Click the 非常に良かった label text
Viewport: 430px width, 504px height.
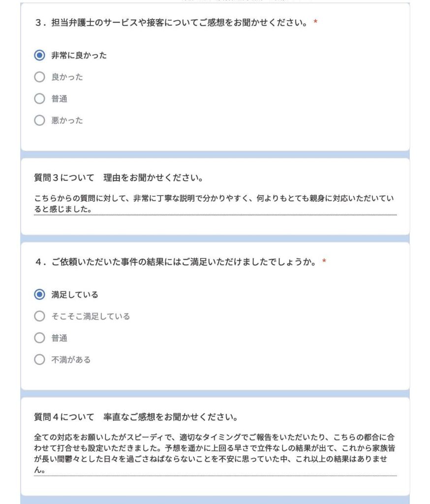(x=79, y=55)
